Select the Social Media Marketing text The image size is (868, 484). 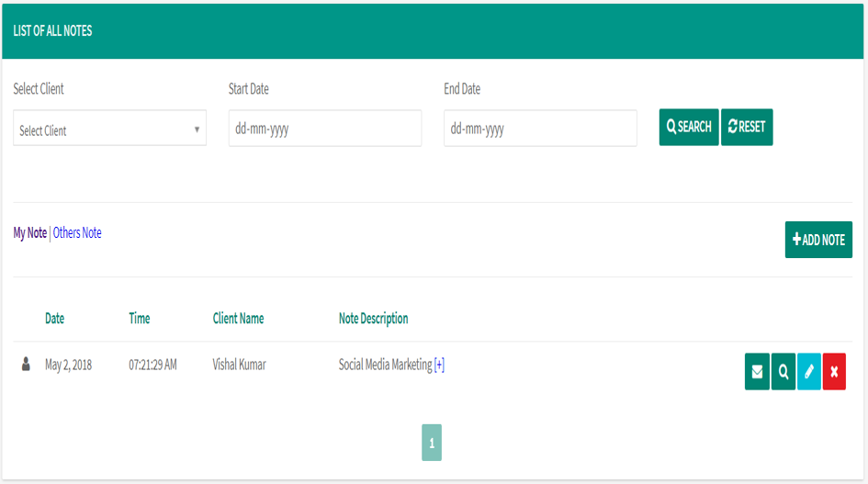(x=385, y=365)
